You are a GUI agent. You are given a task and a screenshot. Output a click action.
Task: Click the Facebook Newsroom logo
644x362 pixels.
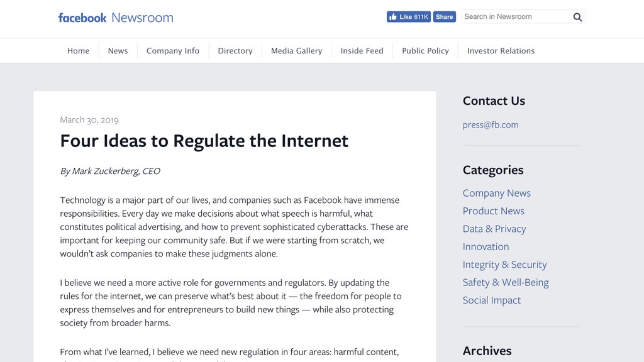[x=116, y=18]
